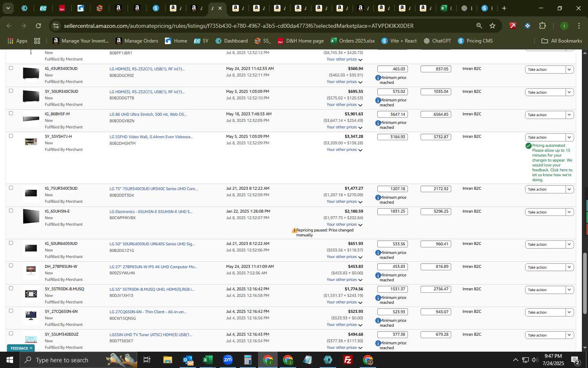Open Manage Your Inventory bookmark
This screenshot has width=588, height=368.
click(81, 41)
